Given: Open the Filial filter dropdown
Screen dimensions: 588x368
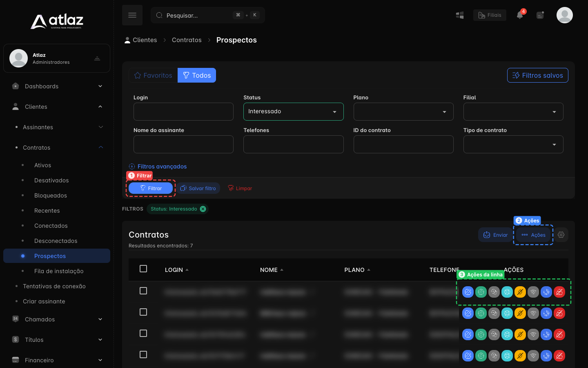Looking at the screenshot, I should (513, 112).
